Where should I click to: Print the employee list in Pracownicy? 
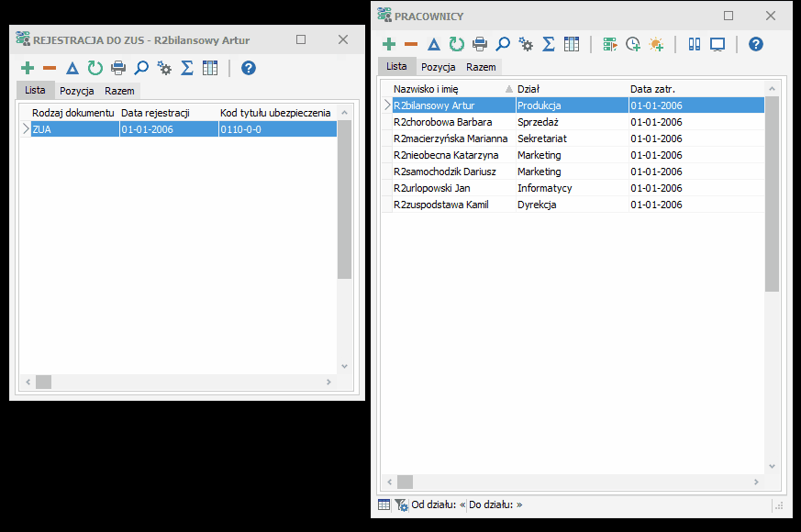tap(480, 44)
